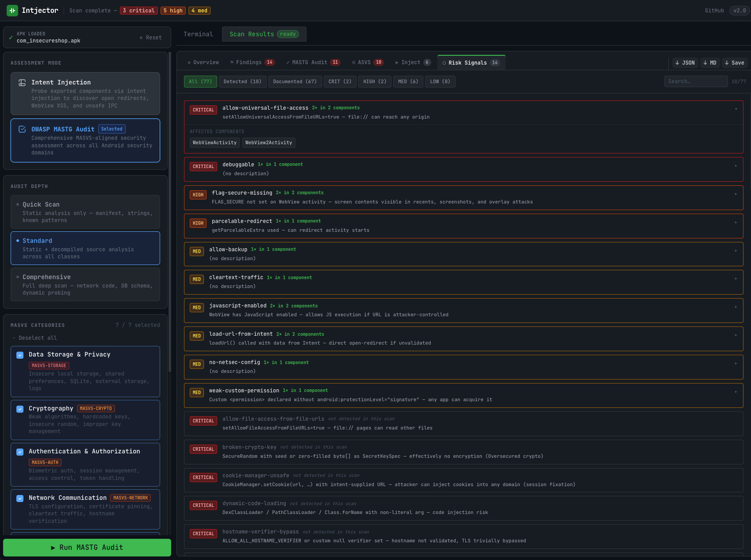The width and height of the screenshot is (751, 560).
Task: Expand the debuggable critical finding
Action: point(736,165)
